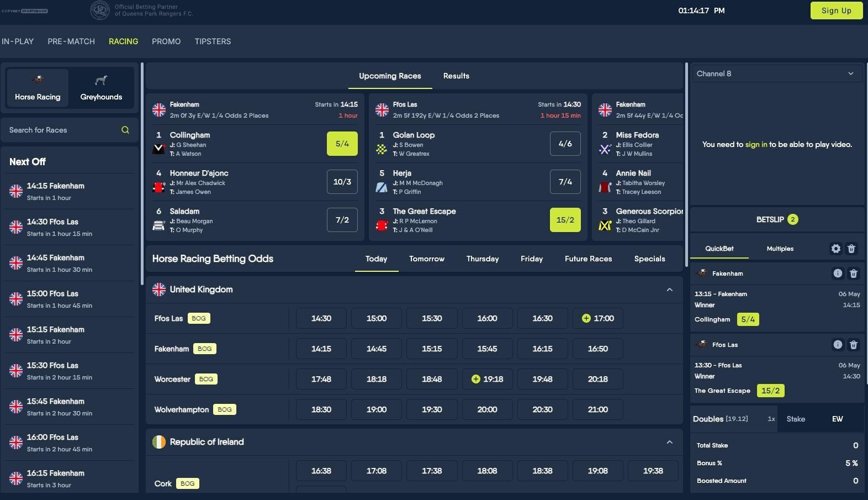Select the Thursday tab
This screenshot has width=868, height=500.
483,259
